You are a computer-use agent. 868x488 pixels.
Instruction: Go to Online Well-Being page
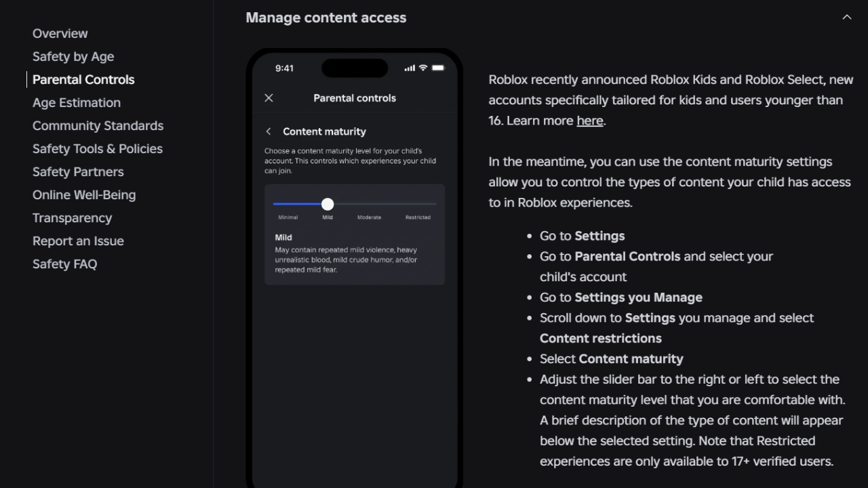(x=84, y=195)
